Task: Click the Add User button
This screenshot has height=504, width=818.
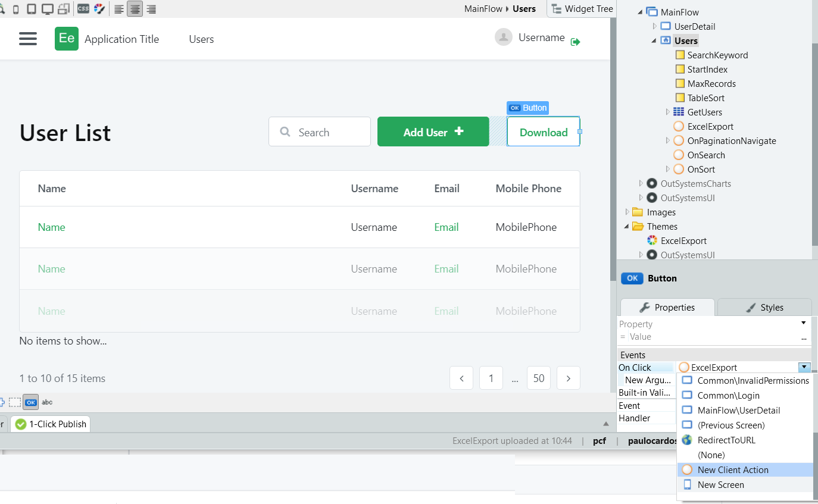Action: pyautogui.click(x=433, y=132)
